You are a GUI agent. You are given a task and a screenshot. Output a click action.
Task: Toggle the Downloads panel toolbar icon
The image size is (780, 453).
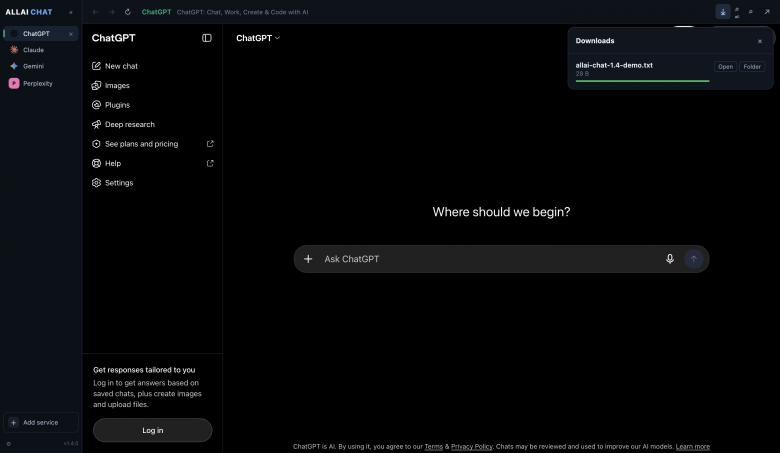pyautogui.click(x=722, y=12)
